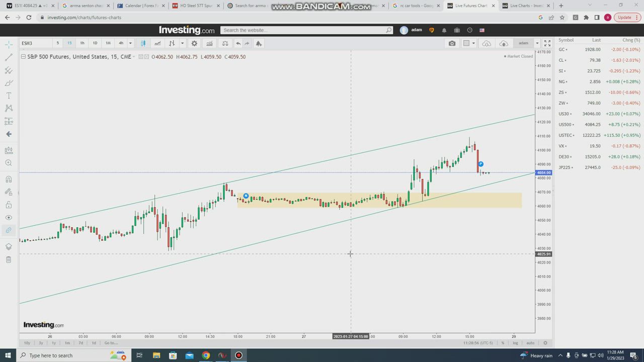Enter fullscreen chart mode
This screenshot has height=362, width=644.
547,43
